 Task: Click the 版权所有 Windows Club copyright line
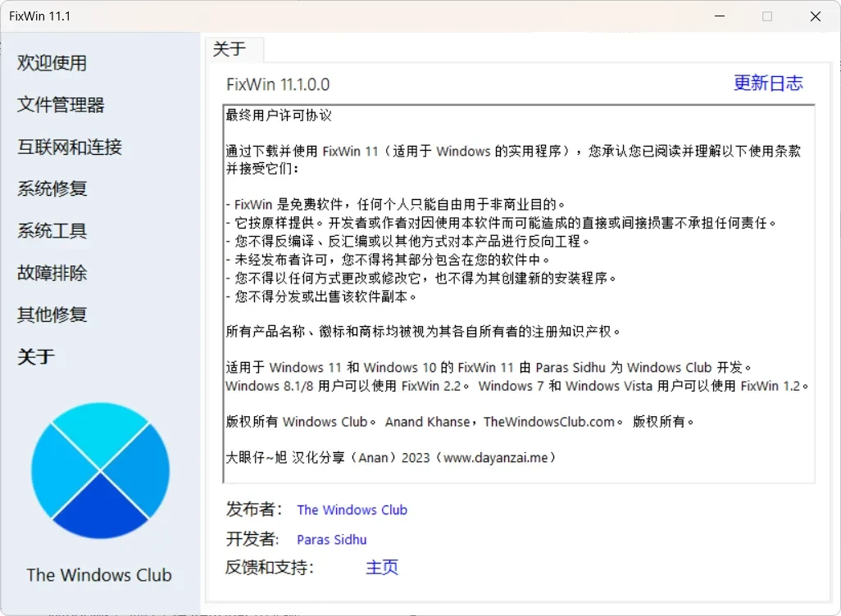[x=460, y=422]
